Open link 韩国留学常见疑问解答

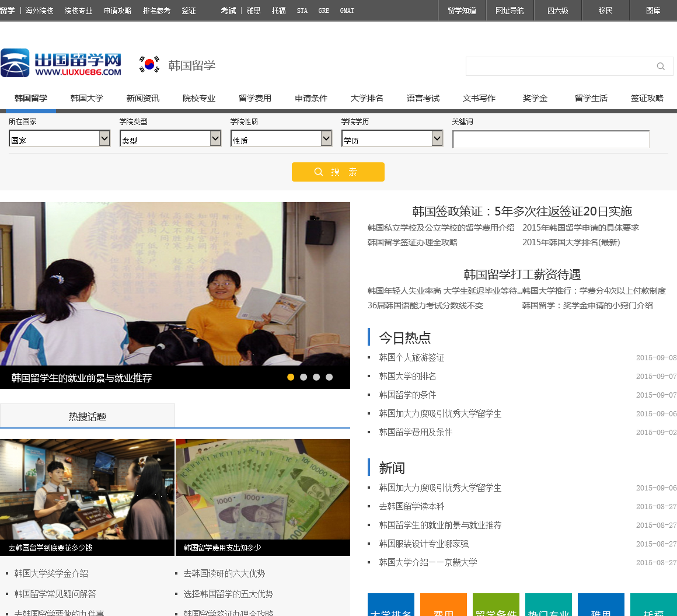pyautogui.click(x=55, y=594)
